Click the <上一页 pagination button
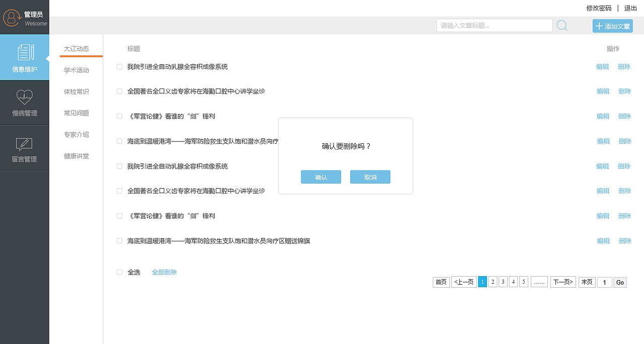Image resolution: width=644 pixels, height=344 pixels. (x=464, y=282)
